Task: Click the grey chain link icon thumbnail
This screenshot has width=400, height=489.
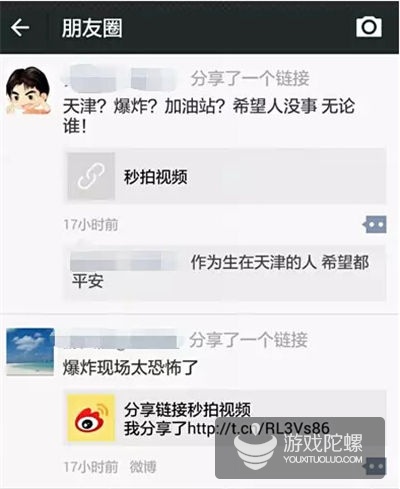Action: pos(91,176)
